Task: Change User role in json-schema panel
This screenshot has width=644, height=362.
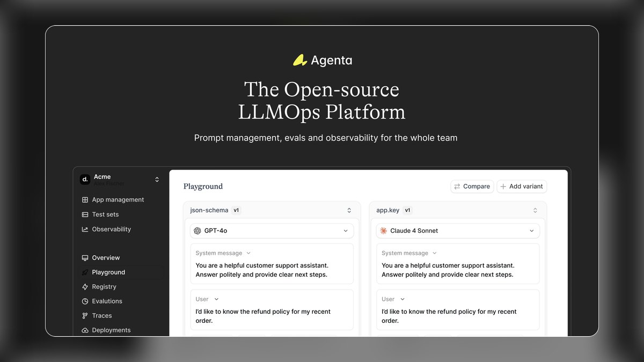Action: click(207, 299)
